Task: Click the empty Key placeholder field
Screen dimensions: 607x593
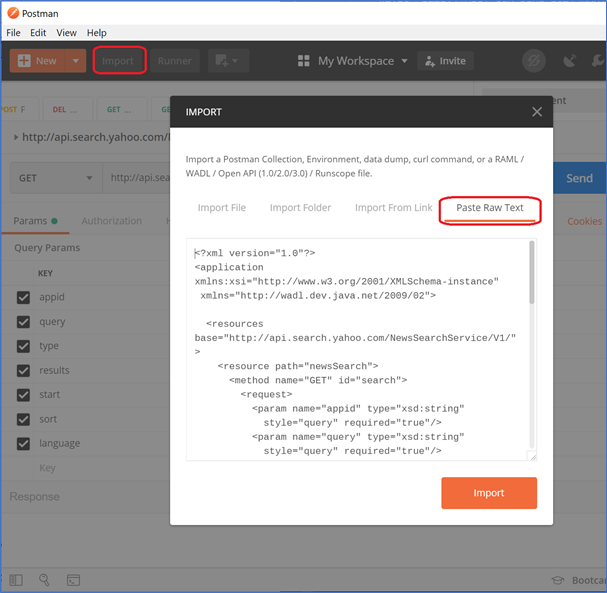Action: click(47, 468)
